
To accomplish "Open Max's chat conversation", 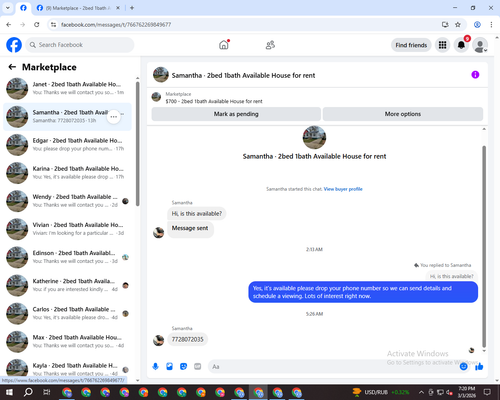I will [x=67, y=342].
